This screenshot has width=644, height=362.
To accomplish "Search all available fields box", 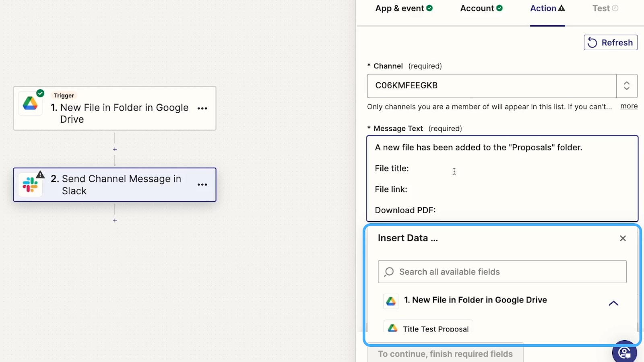I will (502, 272).
